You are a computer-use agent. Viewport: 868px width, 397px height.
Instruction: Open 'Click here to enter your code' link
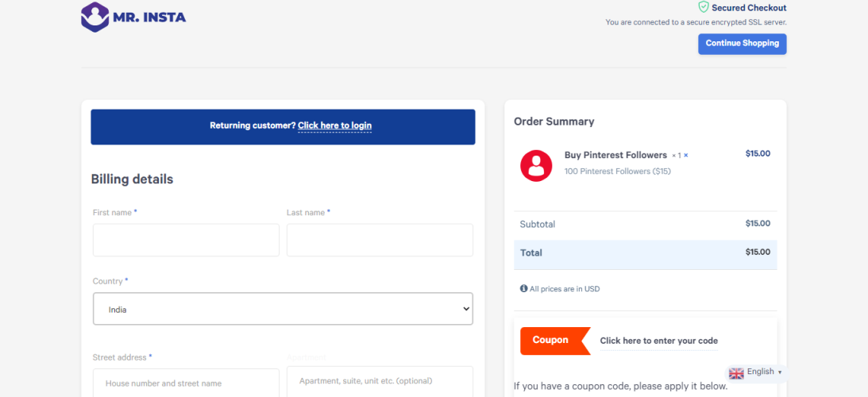658,341
